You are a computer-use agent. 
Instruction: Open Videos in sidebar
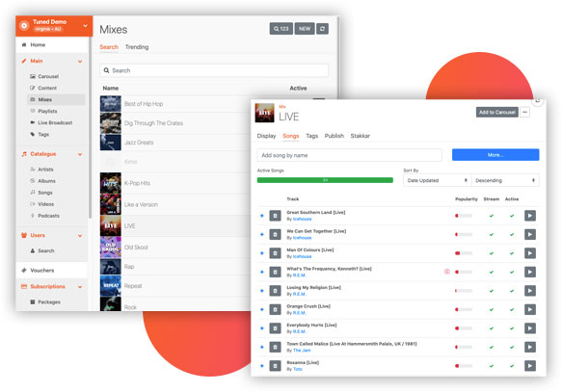click(x=45, y=204)
